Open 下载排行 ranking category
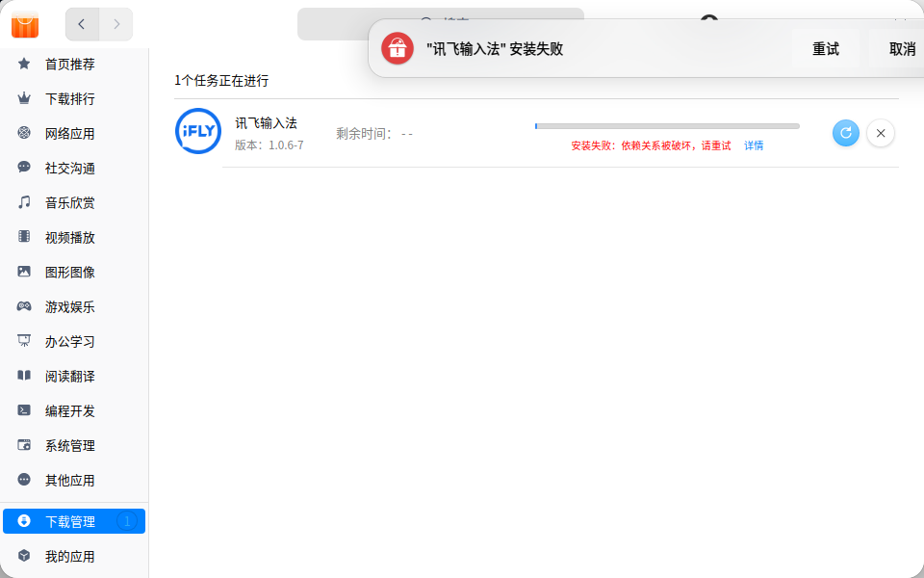 [74, 98]
